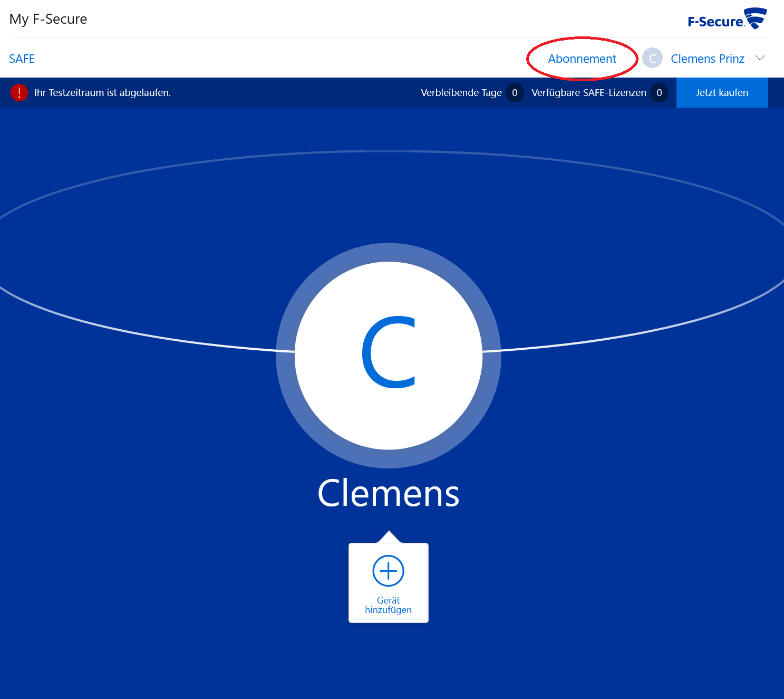
Task: Click the small user avatar beside Clemens Prinz
Action: [652, 59]
